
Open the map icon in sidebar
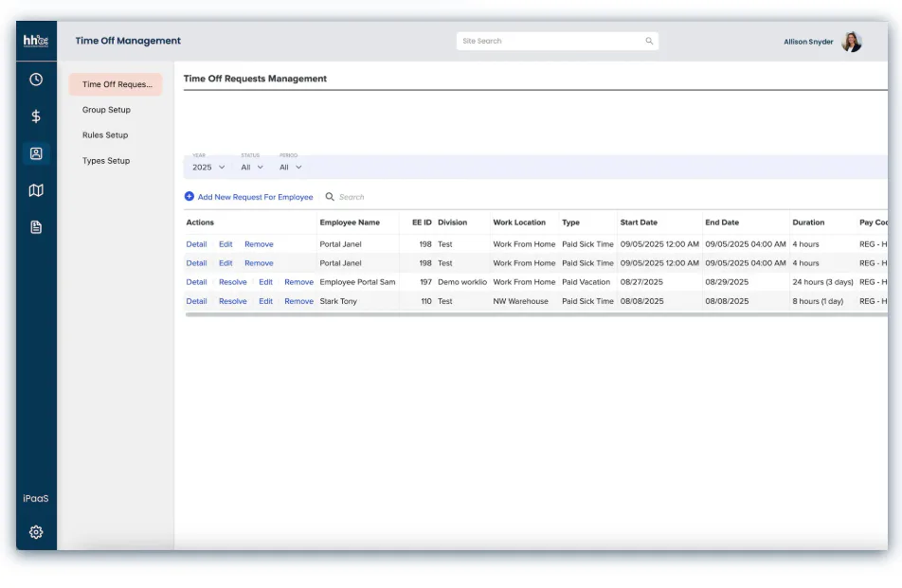[x=36, y=190]
